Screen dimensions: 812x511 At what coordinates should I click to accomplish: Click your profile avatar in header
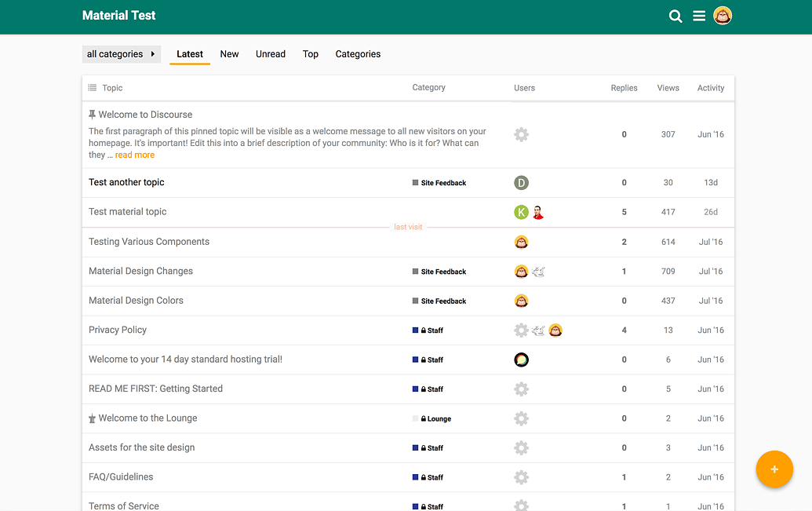[x=723, y=16]
